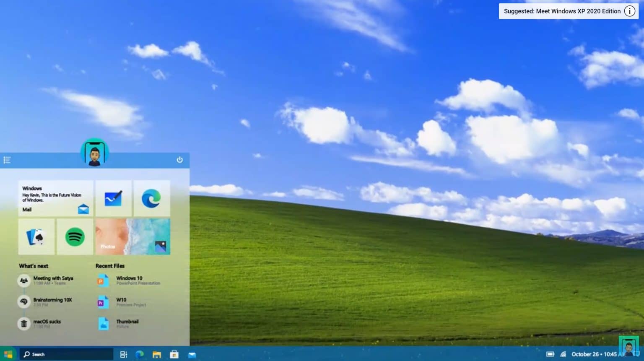Open File Explorer from the taskbar
This screenshot has width=644, height=361.
click(157, 354)
